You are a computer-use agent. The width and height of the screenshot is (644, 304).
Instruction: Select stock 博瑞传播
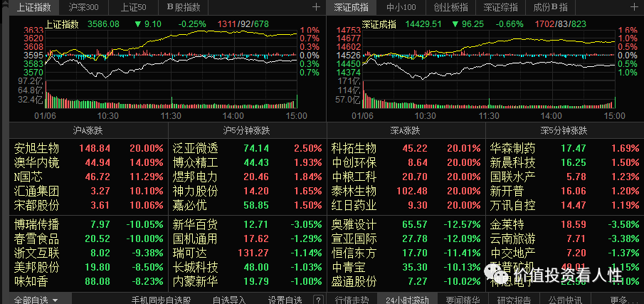(x=36, y=225)
